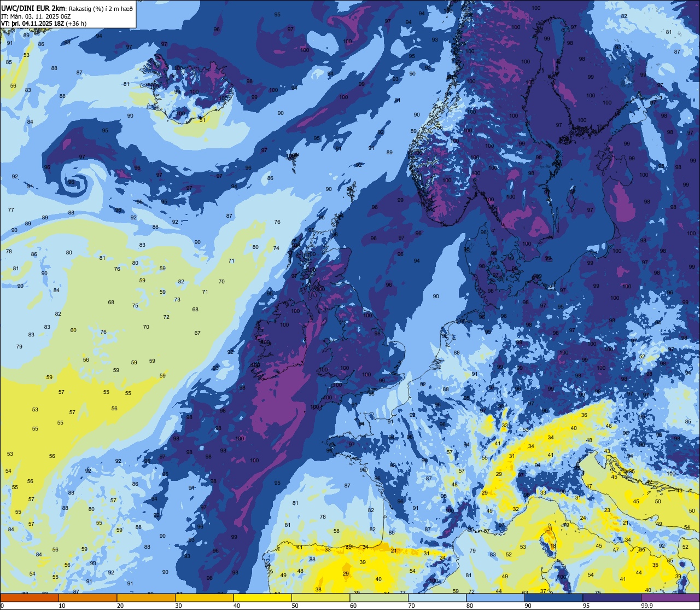
Task: Click the 30–40 golden legend swatch
Action: 204,598
